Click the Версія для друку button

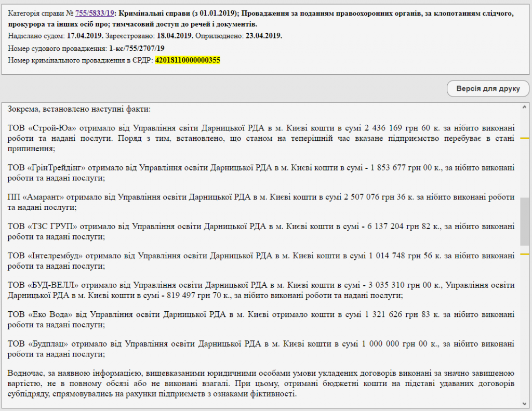[x=488, y=88]
